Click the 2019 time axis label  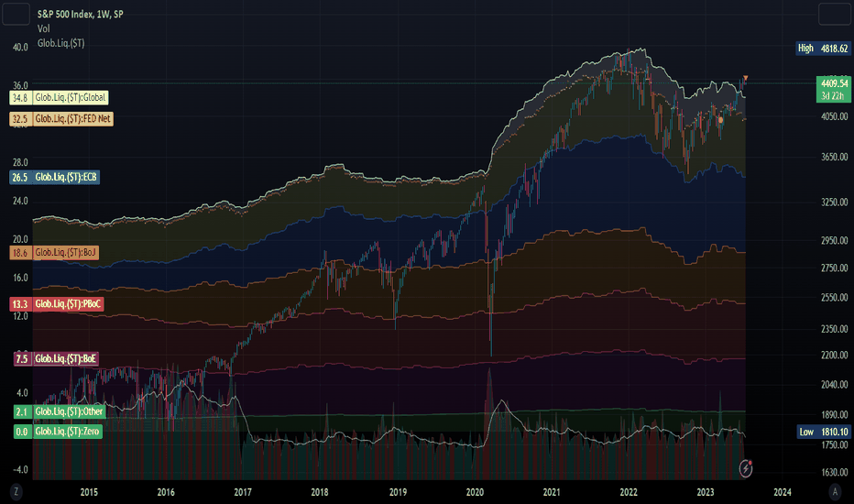click(398, 492)
